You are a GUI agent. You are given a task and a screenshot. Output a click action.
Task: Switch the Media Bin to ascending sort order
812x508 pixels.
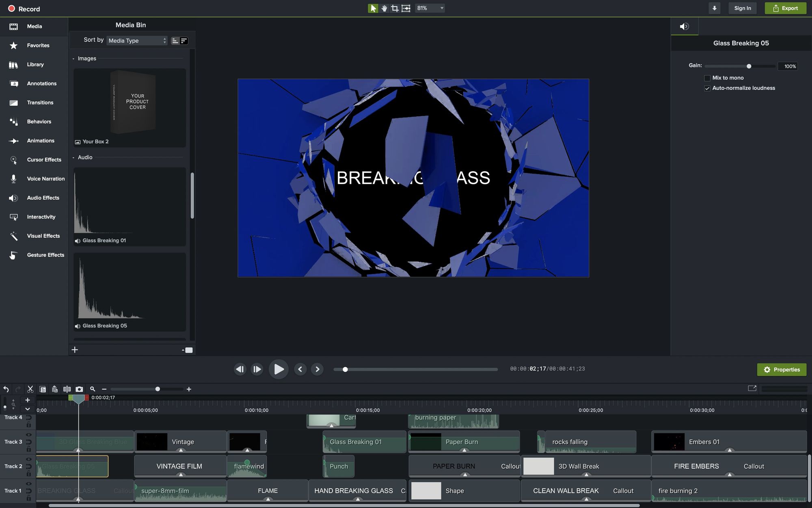click(175, 41)
